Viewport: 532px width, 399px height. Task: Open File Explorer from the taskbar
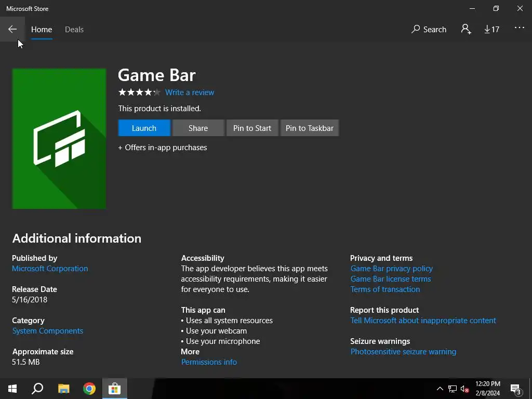(x=63, y=389)
